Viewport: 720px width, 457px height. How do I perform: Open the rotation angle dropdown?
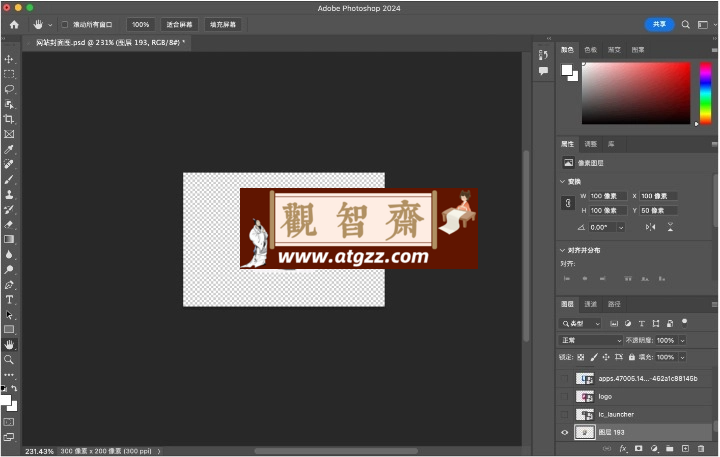click(x=621, y=227)
